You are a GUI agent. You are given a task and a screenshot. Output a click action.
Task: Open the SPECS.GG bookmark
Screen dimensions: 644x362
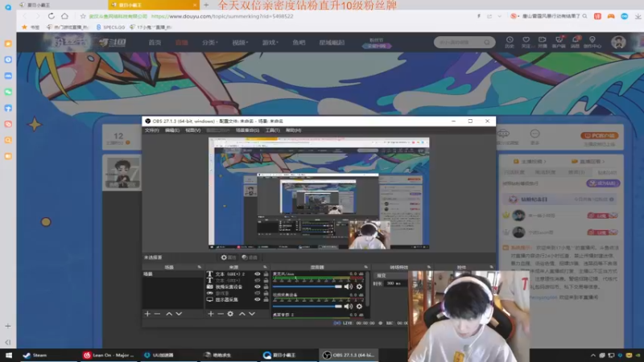pos(110,27)
